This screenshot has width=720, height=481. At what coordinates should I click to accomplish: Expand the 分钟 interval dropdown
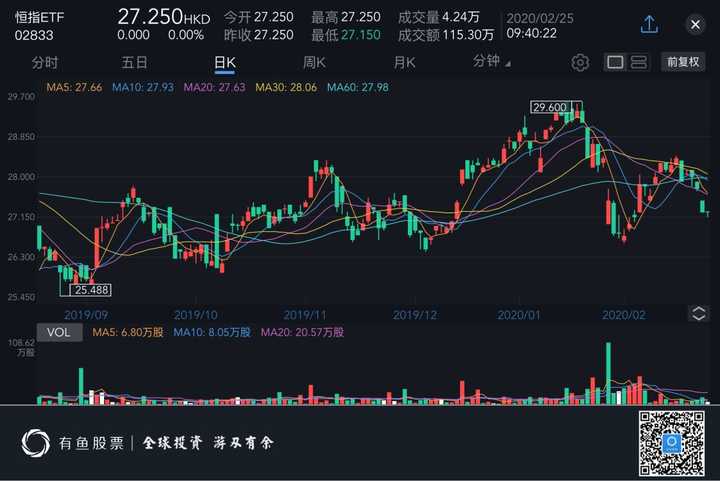pos(491,61)
